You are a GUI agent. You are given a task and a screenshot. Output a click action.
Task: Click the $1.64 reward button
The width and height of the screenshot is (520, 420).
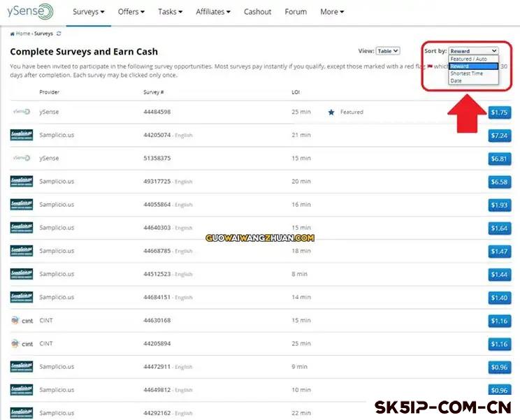(x=500, y=229)
